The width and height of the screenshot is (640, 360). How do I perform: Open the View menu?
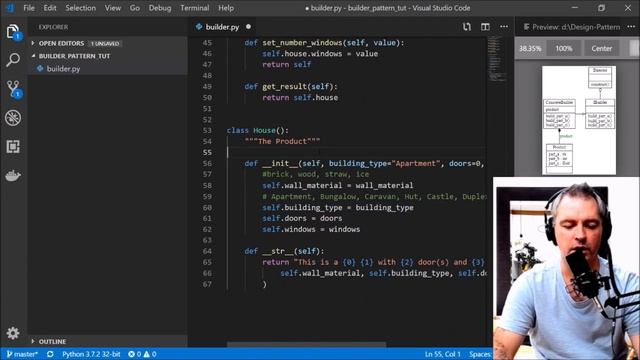(113, 8)
